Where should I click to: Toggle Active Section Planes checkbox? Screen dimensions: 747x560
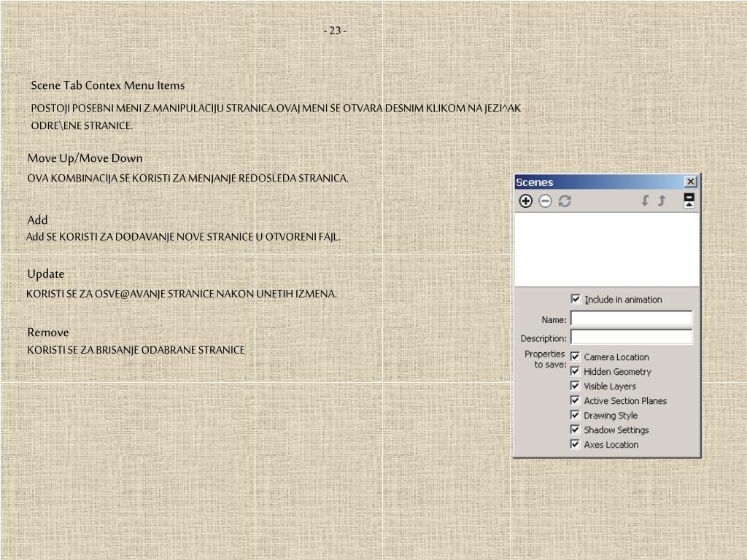(x=575, y=400)
